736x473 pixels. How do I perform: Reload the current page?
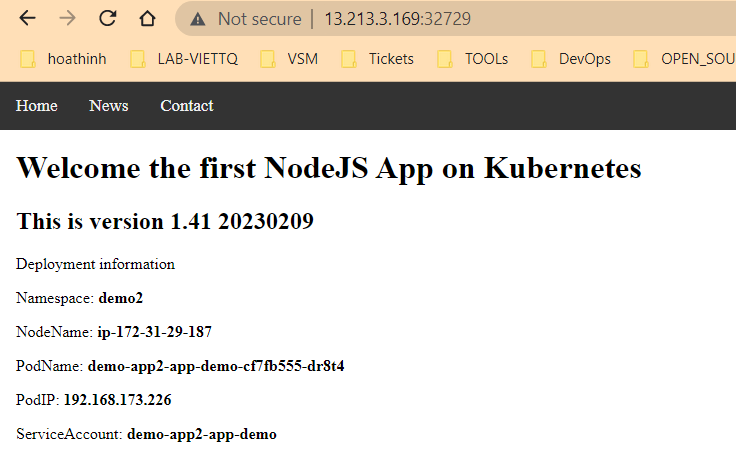point(107,19)
